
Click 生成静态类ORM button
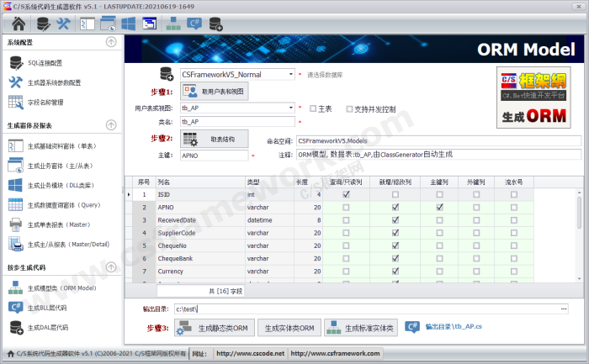click(x=215, y=328)
